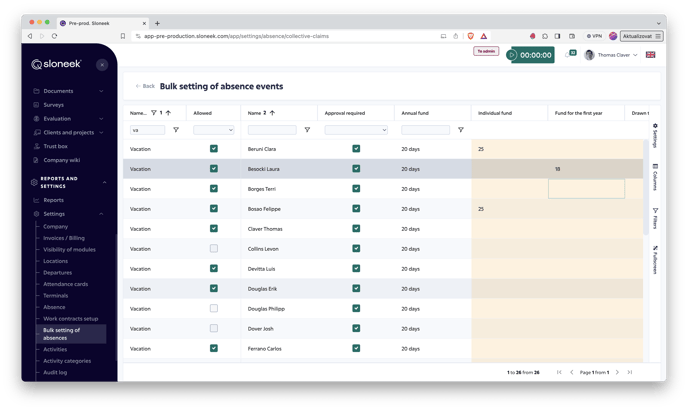This screenshot has width=688, height=410.
Task: Uncheck Allowed for Douglas Erik
Action: 214,288
